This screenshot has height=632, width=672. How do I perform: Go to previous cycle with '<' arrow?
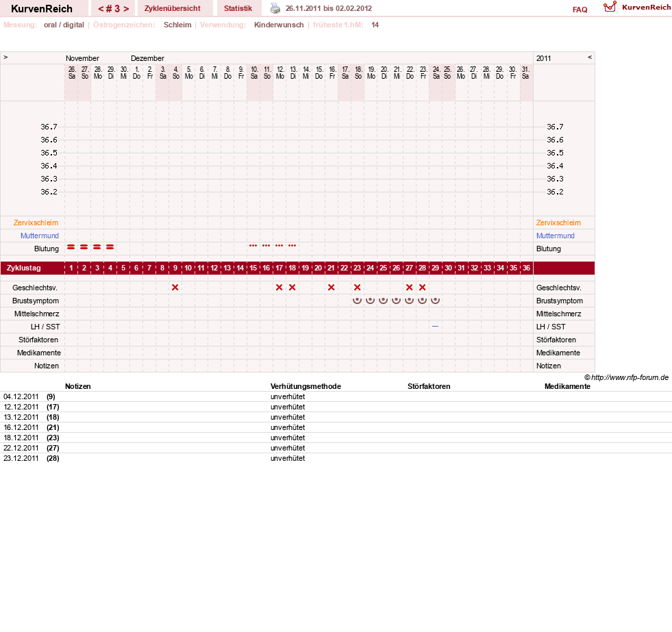click(101, 9)
